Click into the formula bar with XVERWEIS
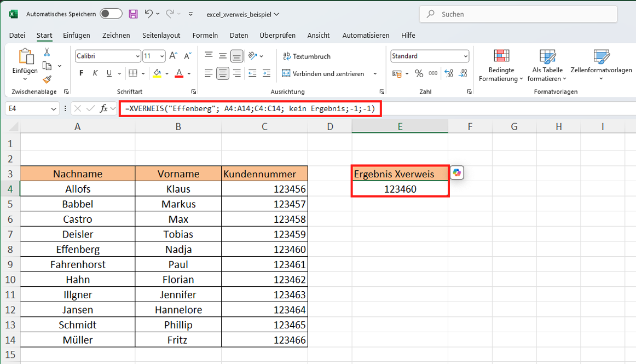Viewport: 636px width, 364px height. (250, 109)
